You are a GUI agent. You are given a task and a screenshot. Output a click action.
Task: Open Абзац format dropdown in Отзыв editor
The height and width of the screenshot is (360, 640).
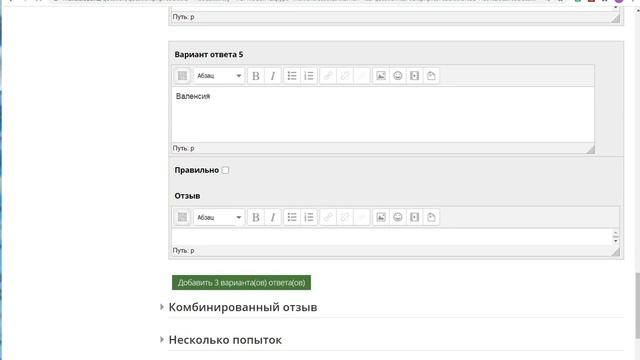pos(219,217)
